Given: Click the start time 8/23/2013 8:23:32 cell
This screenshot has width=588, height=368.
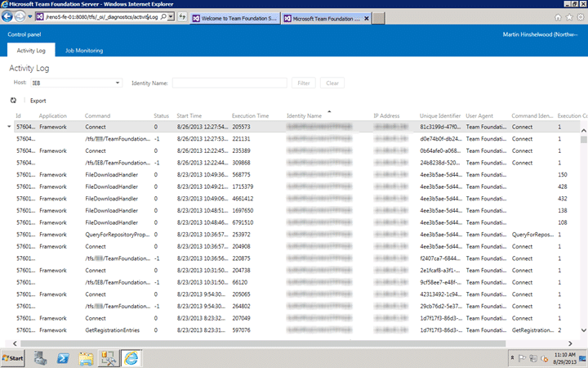Looking at the screenshot, I should [x=202, y=318].
